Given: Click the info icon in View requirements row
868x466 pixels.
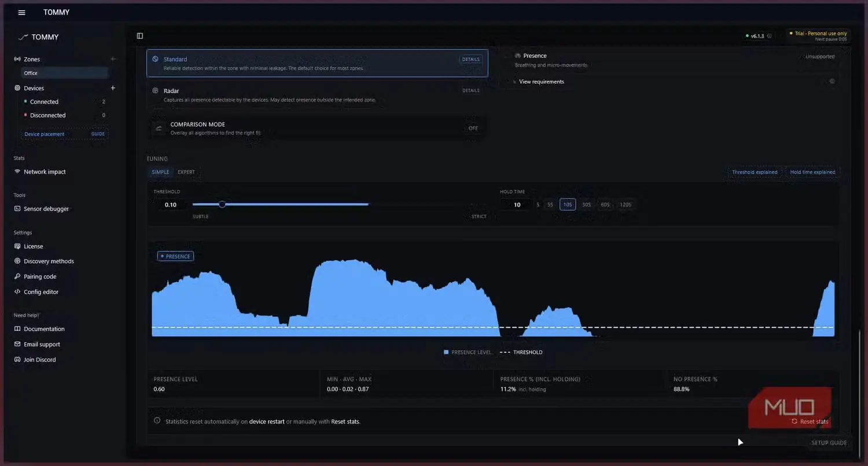Looking at the screenshot, I should coord(832,82).
